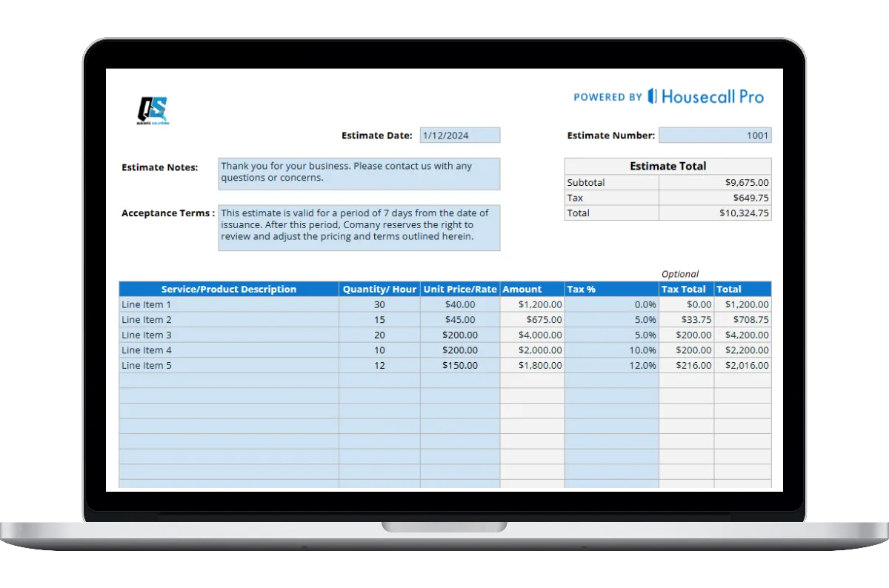Click the Acceptance Terms text box

point(359,228)
